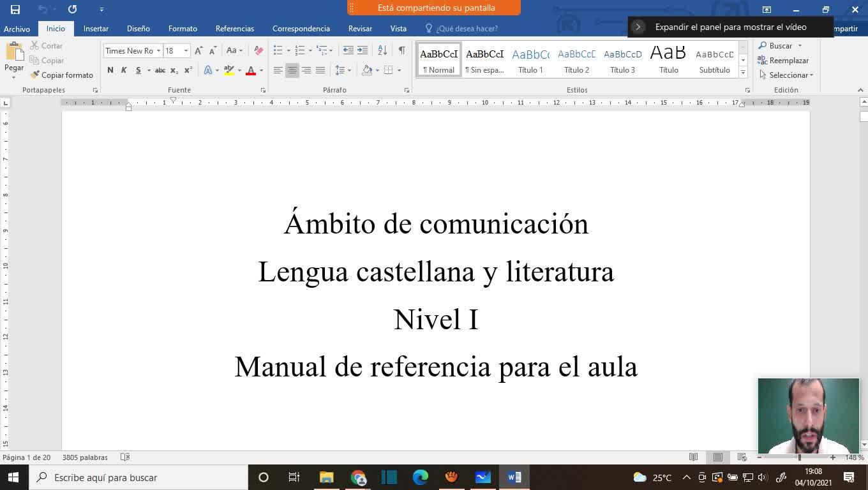Click the Word icon in the taskbar

click(x=514, y=477)
